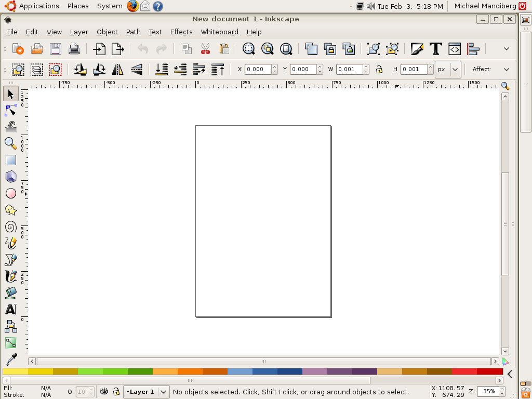Choose the 3D box tool
The image size is (532, 399).
pos(10,177)
